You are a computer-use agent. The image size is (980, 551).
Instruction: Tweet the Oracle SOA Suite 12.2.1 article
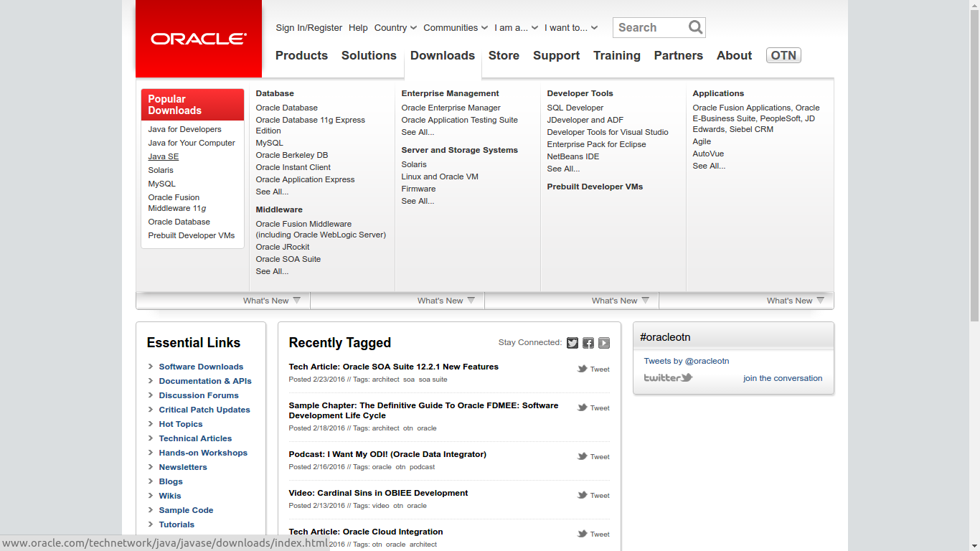pos(593,369)
